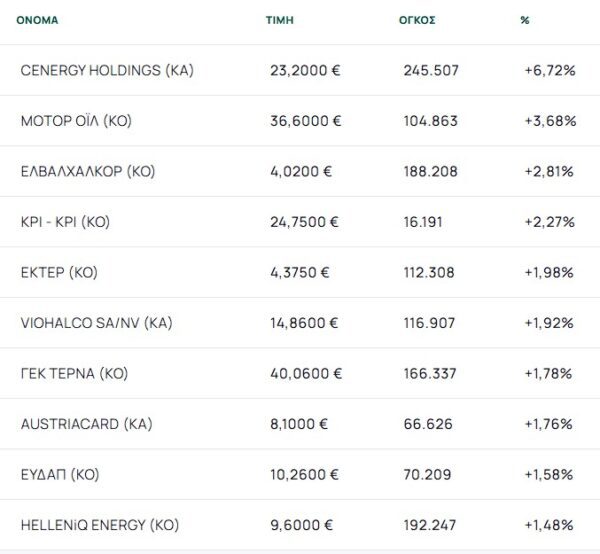Click the 40,0600 € price for ΓΕΚ ΤΕΡΝΑ
Image resolution: width=600 pixels, height=554 pixels.
coord(306,373)
